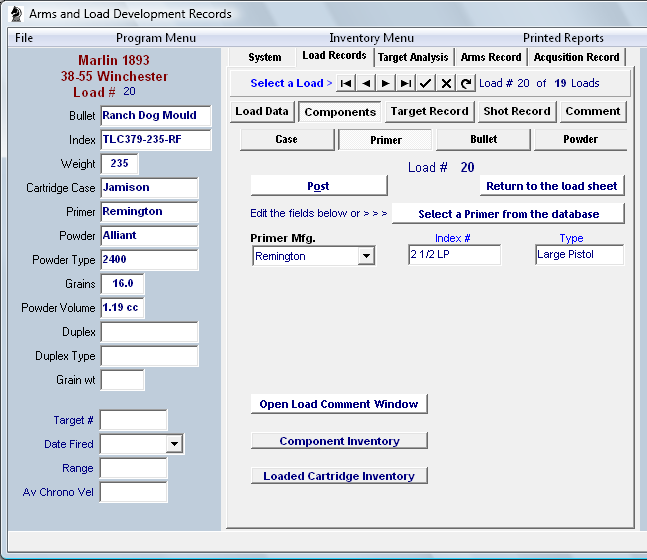Select the Primer component tab
Screen dimensions: 647x560
(385, 140)
